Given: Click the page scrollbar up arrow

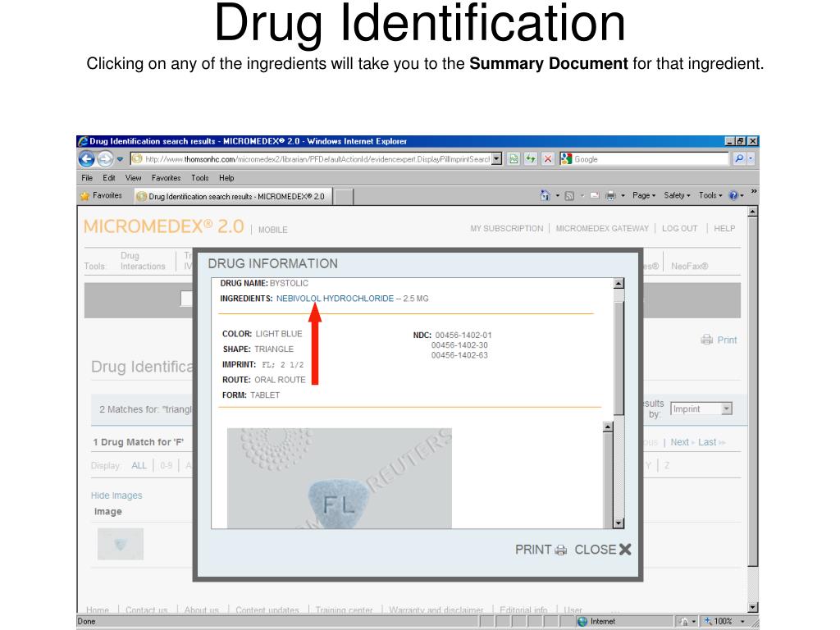Looking at the screenshot, I should pyautogui.click(x=753, y=212).
